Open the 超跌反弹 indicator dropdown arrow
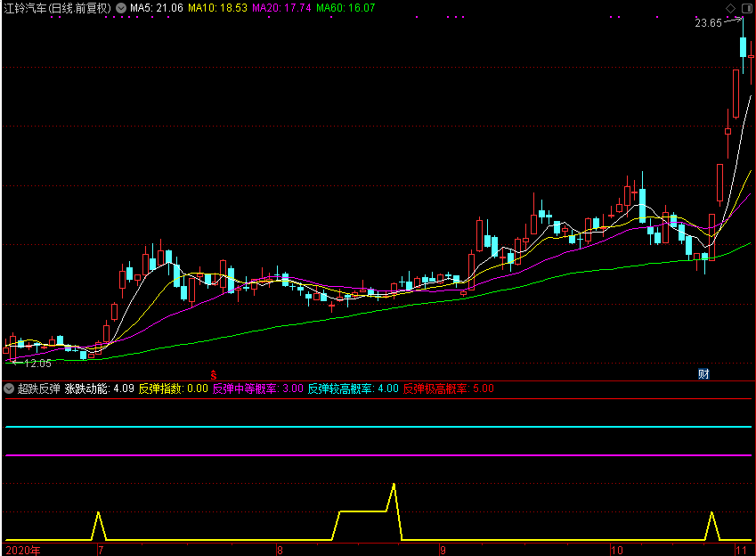 tap(9, 388)
